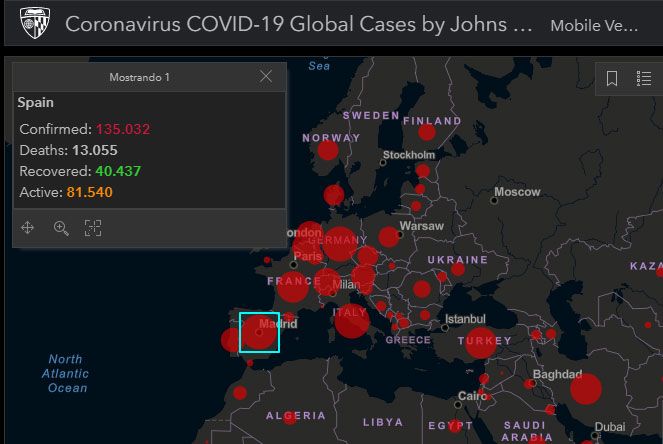Click the Cairo city label
Screen dimensions: 663x444
coord(472,396)
